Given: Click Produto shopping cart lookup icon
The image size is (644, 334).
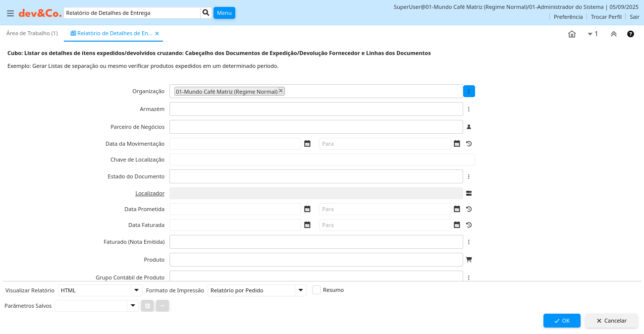Looking at the screenshot, I should pyautogui.click(x=469, y=259).
